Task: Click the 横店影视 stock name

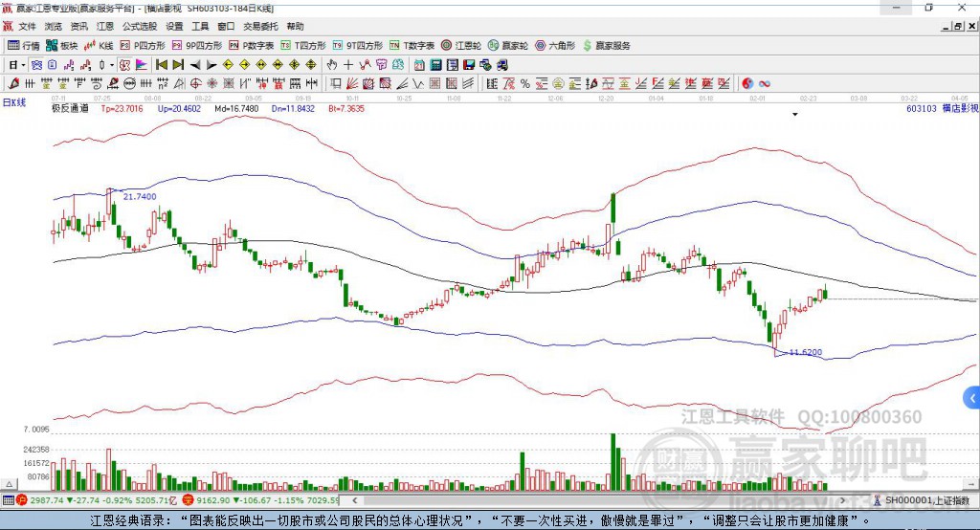Action: 960,108
